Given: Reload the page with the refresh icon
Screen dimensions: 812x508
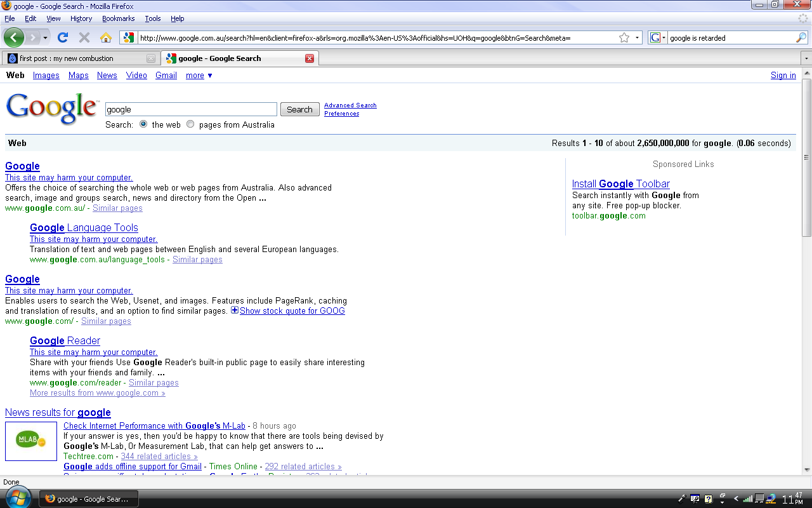Looking at the screenshot, I should [x=62, y=37].
